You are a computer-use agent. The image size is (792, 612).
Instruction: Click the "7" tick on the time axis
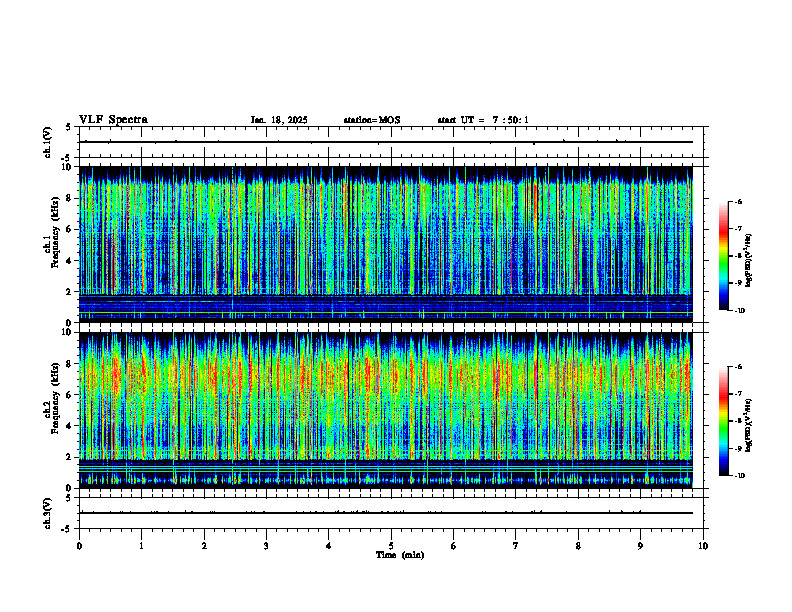(516, 546)
